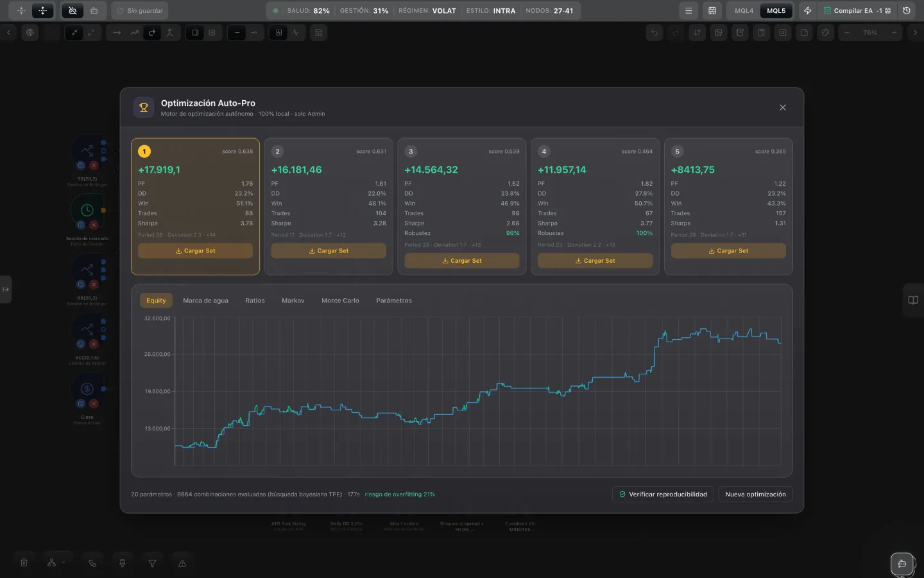The width and height of the screenshot is (924, 578).
Task: Close the Optimización Auto-Pro dialog
Action: coord(783,107)
